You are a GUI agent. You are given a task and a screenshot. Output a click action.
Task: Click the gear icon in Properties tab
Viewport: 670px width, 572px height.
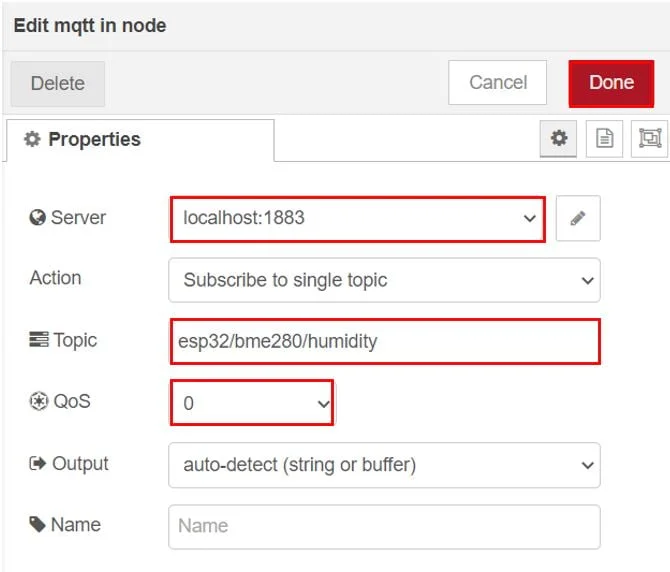(32, 139)
